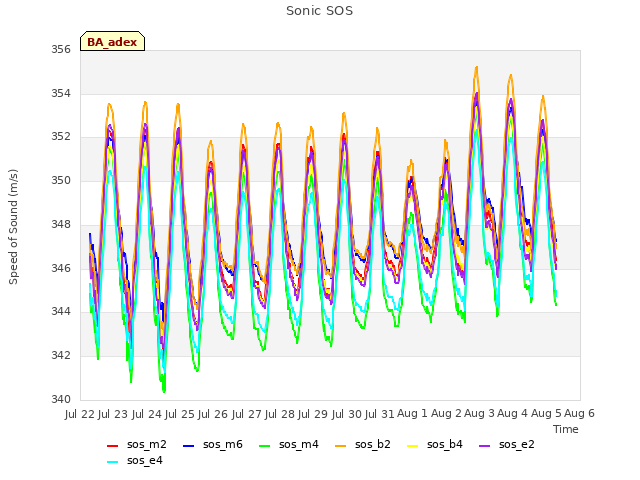Click the Aug 6 x-axis date label
Screen dimensions: 640x480
pos(579,414)
